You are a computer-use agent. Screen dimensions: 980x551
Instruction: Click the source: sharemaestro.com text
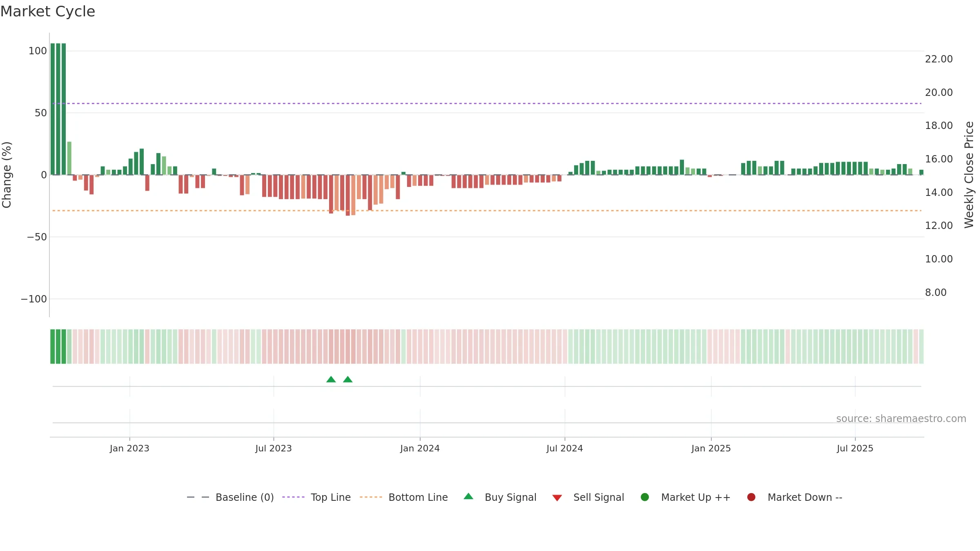tap(901, 419)
